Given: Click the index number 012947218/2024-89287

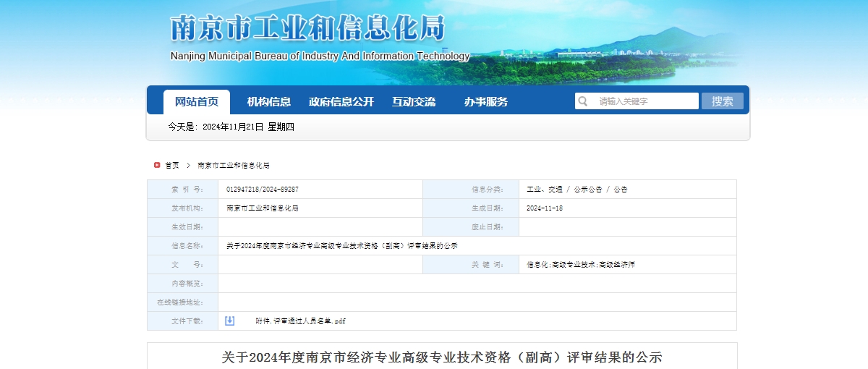Looking at the screenshot, I should click(263, 190).
